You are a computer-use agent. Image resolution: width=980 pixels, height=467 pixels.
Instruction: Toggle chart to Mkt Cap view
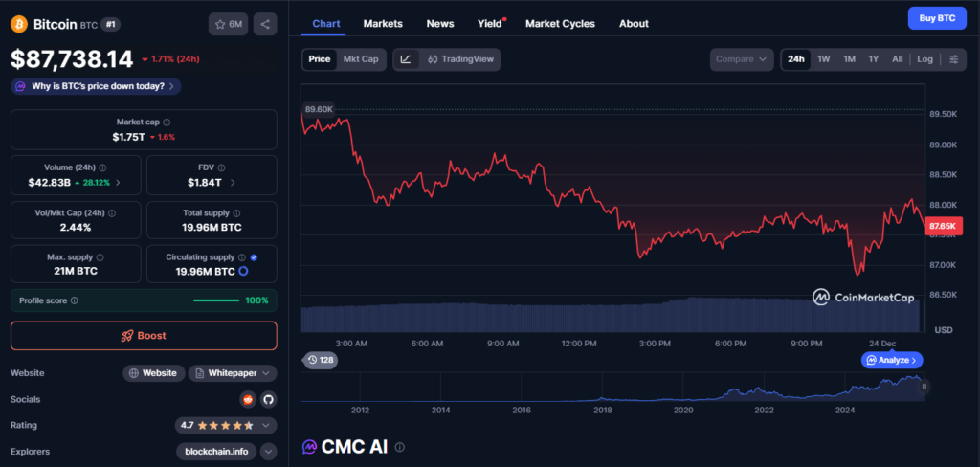pyautogui.click(x=361, y=59)
